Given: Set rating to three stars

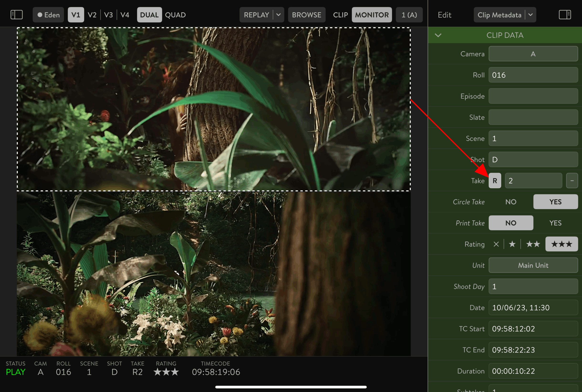Looking at the screenshot, I should tap(561, 244).
